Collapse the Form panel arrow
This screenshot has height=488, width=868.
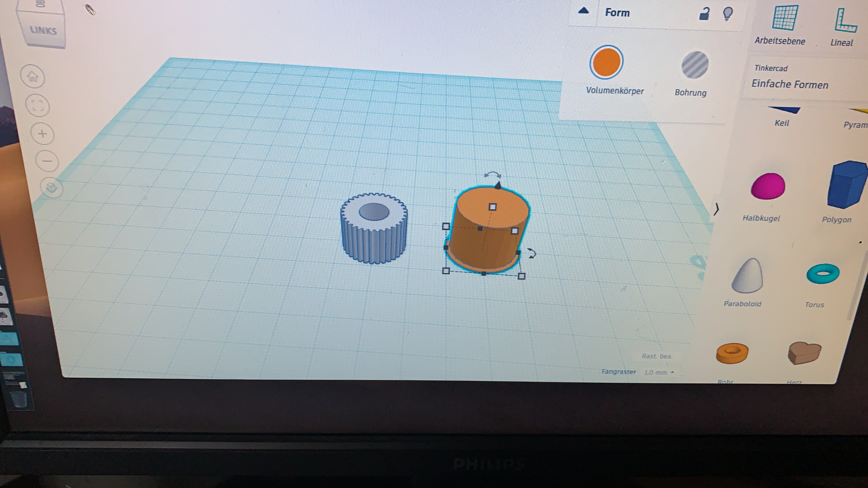click(583, 11)
